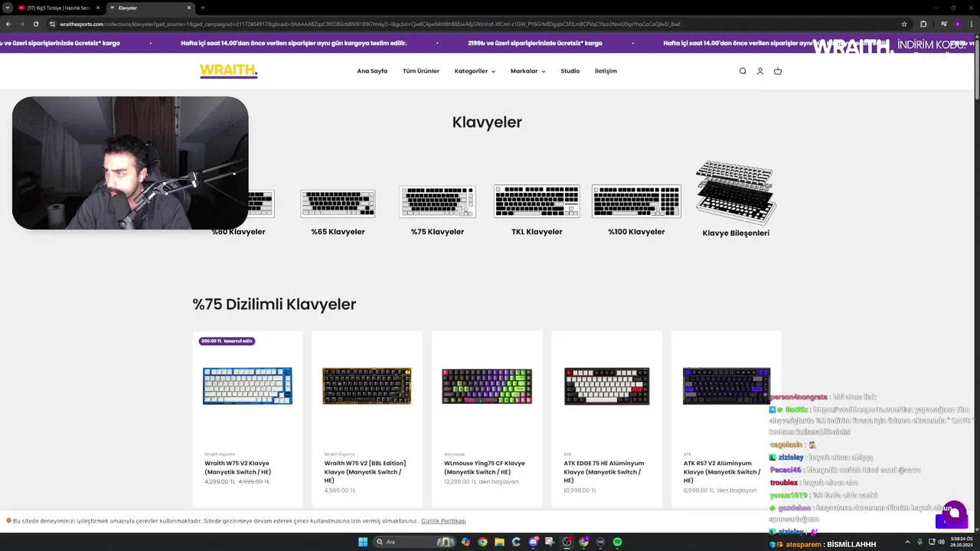Screen dimensions: 980x551
Task: Reload the page with refresh icon
Action: tap(35, 24)
